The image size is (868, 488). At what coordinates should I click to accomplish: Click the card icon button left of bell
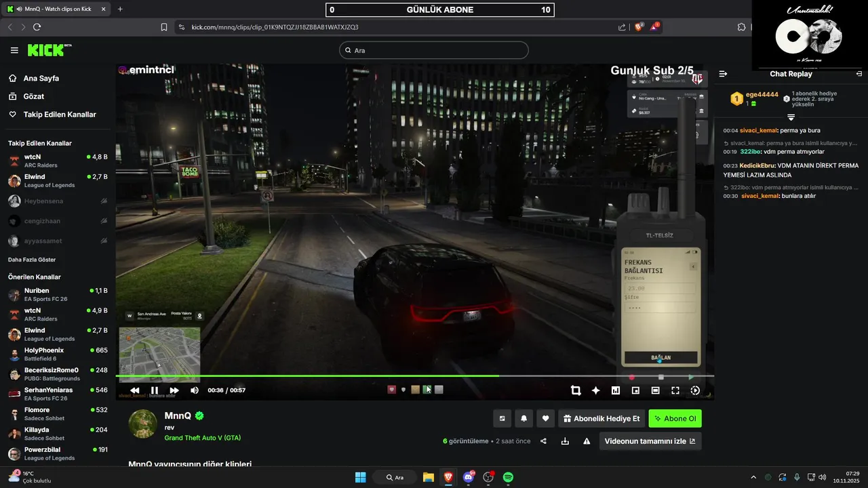pos(502,419)
